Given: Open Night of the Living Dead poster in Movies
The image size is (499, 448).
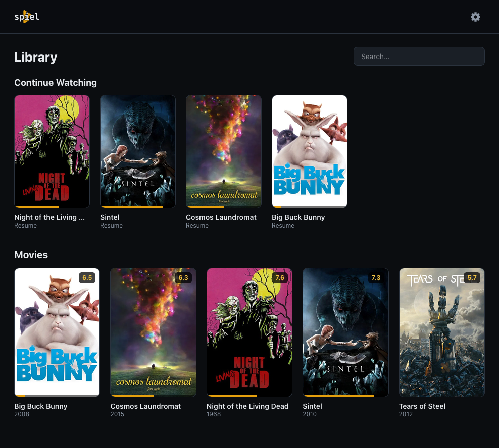Looking at the screenshot, I should tap(249, 332).
